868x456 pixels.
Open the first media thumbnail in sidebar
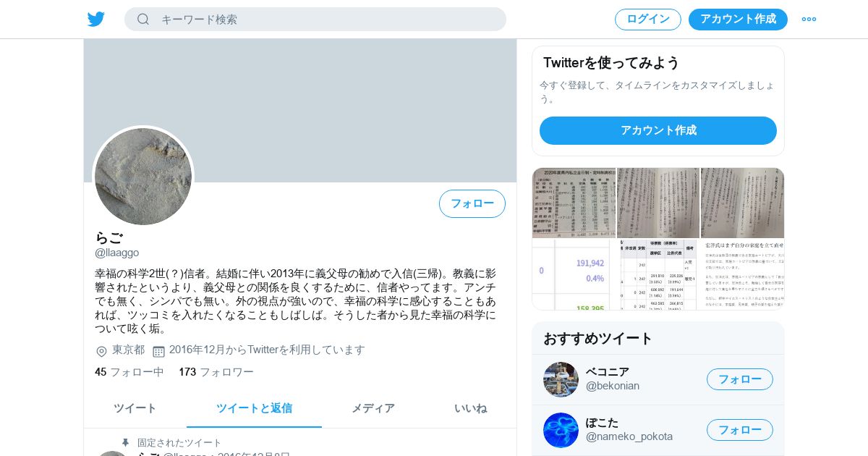pos(574,203)
